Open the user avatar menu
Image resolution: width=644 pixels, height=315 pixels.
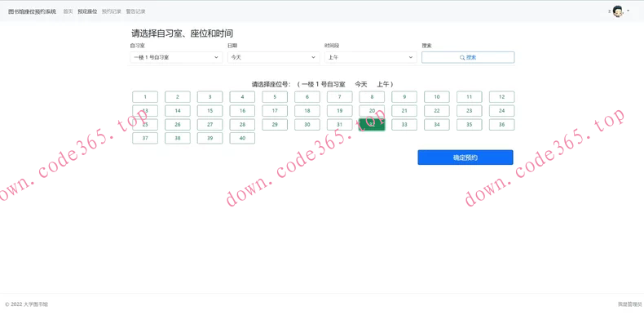click(619, 11)
